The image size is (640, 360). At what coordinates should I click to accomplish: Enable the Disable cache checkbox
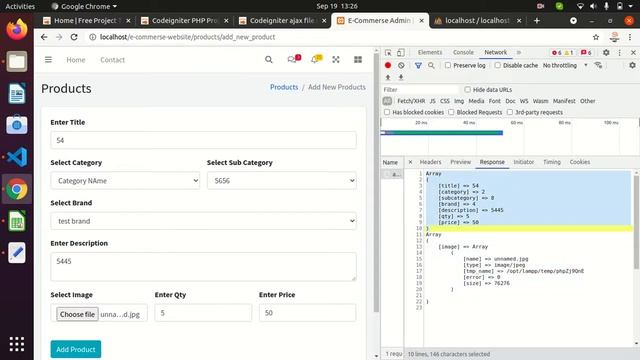tap(498, 65)
